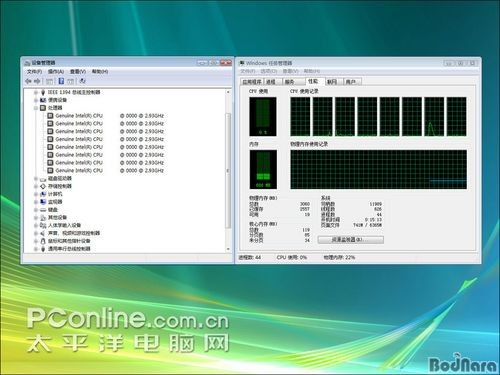
Task: Collapse the 处理器 processors tree node
Action: pyautogui.click(x=36, y=108)
